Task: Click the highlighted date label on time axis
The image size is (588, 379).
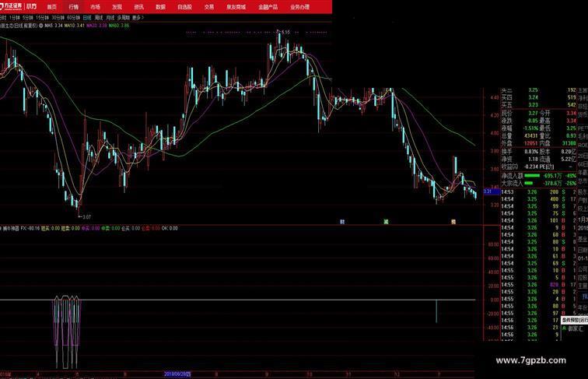Action: (177, 374)
